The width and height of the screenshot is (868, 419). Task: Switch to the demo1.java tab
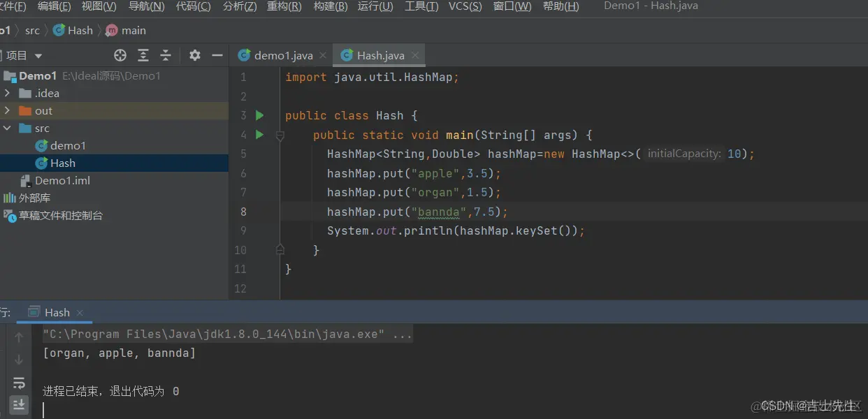click(282, 55)
